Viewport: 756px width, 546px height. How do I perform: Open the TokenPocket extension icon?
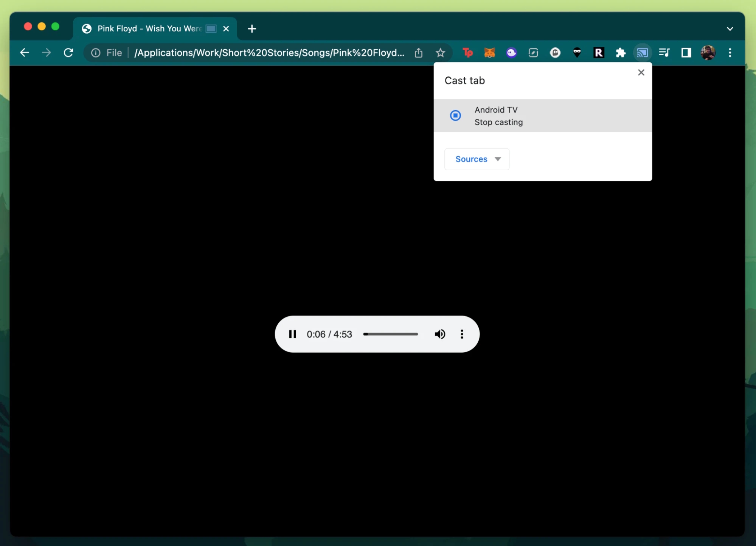tap(468, 53)
